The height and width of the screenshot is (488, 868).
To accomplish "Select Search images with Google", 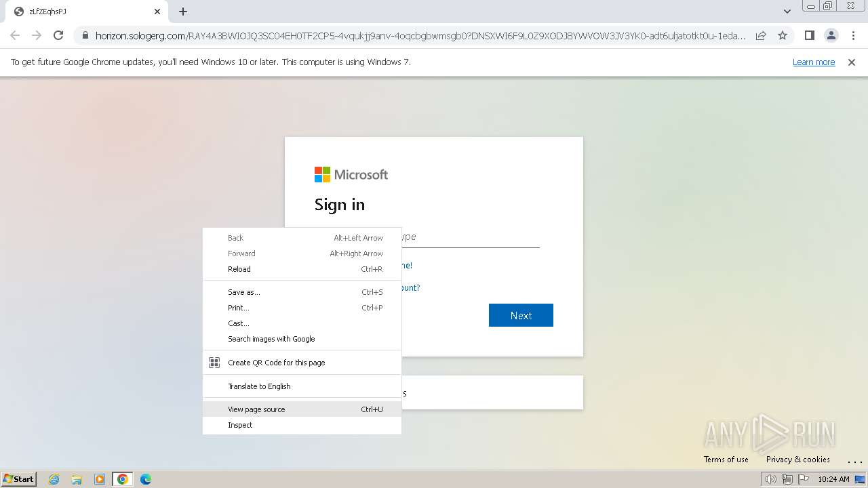I will coord(302,339).
